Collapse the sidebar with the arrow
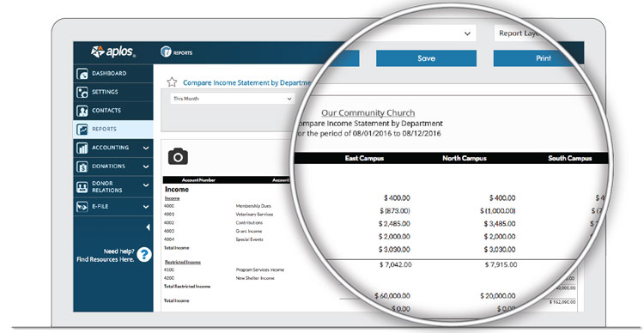 click(148, 227)
